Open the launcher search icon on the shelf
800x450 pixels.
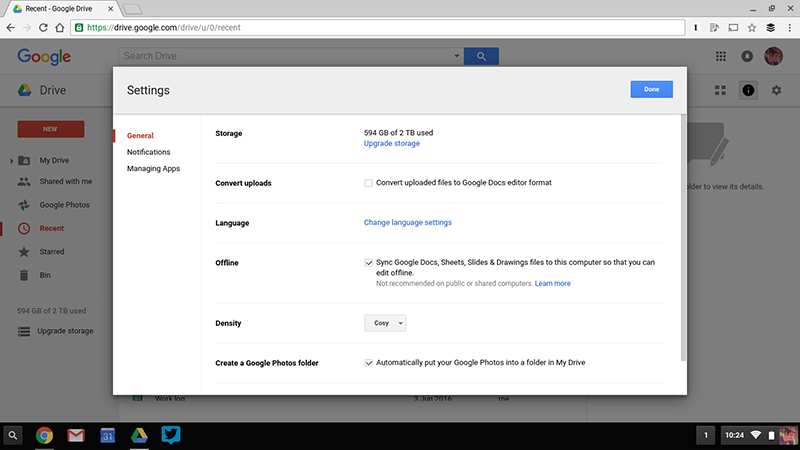pos(13,436)
